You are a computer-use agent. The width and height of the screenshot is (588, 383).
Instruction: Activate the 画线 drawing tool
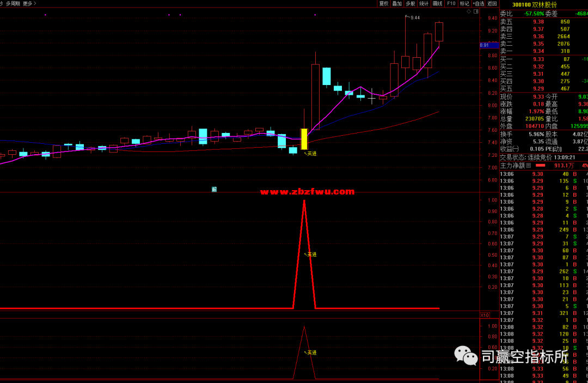(437, 3)
